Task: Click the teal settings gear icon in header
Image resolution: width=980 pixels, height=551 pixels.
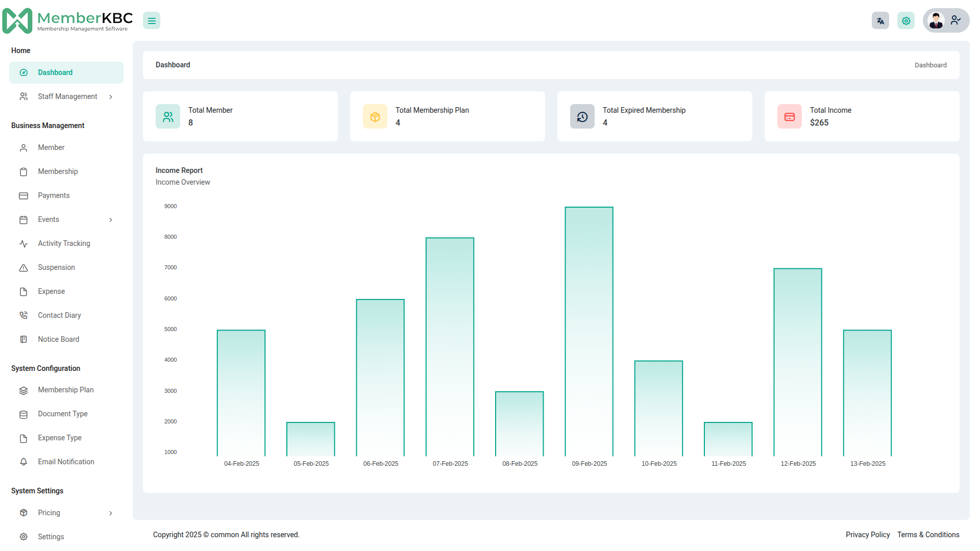Action: pos(905,21)
